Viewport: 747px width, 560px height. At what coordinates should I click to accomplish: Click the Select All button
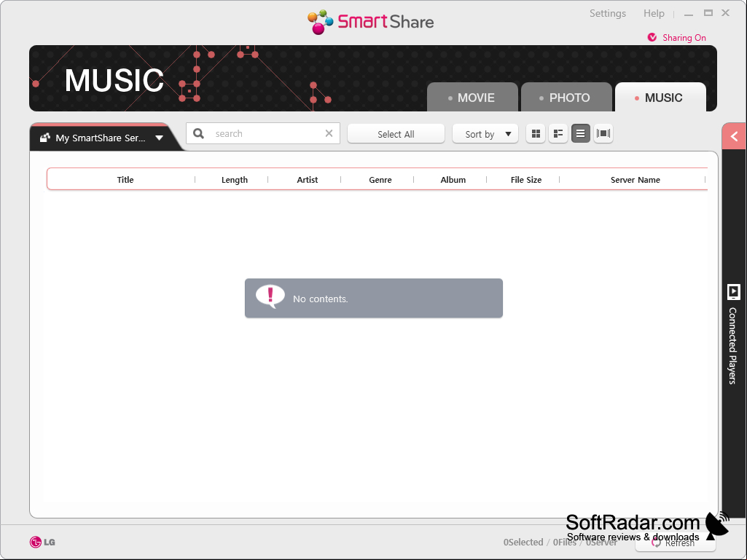(396, 134)
